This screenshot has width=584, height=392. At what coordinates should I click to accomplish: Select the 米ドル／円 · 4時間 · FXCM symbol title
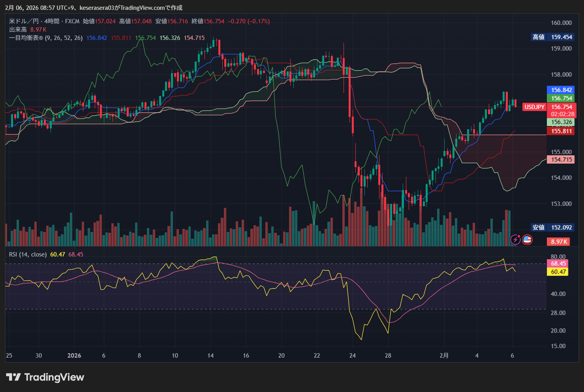pyautogui.click(x=44, y=21)
